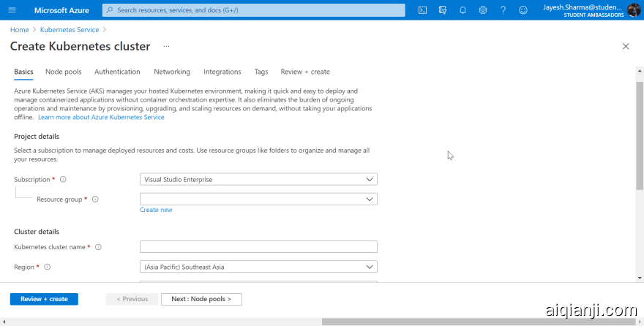Click the Kubernetes cluster name field
This screenshot has height=326, width=644.
[258, 247]
